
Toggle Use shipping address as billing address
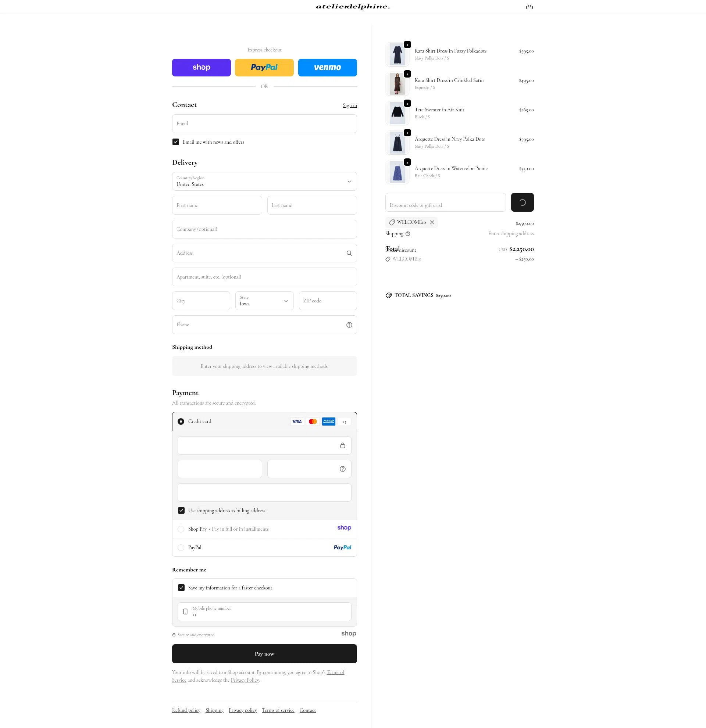(x=181, y=510)
